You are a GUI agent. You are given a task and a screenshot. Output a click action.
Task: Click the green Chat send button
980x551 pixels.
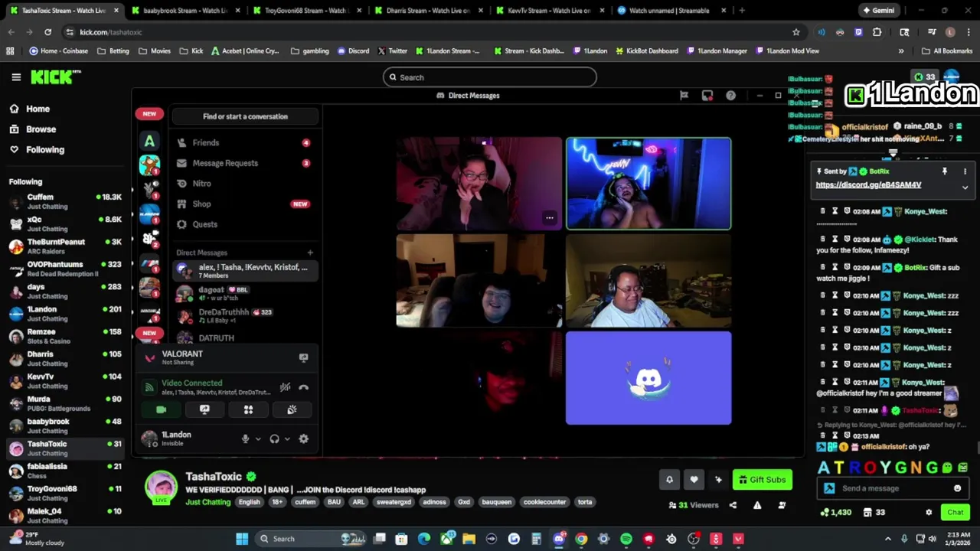[x=955, y=513]
